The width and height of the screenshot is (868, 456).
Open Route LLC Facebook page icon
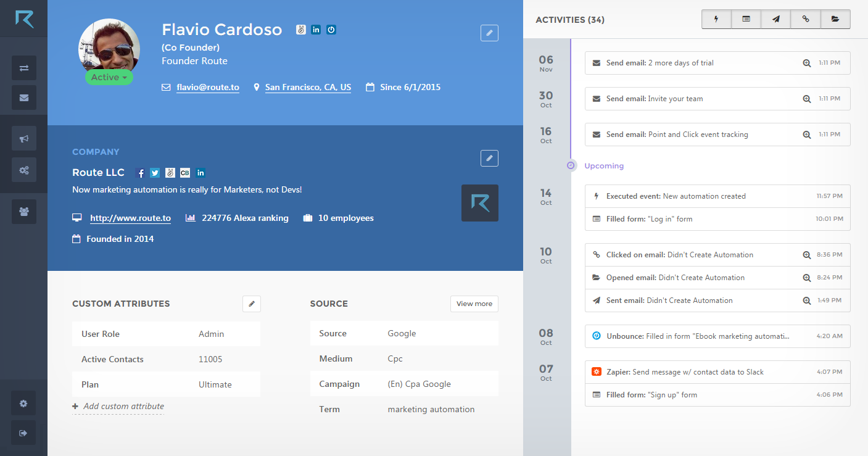pyautogui.click(x=140, y=173)
